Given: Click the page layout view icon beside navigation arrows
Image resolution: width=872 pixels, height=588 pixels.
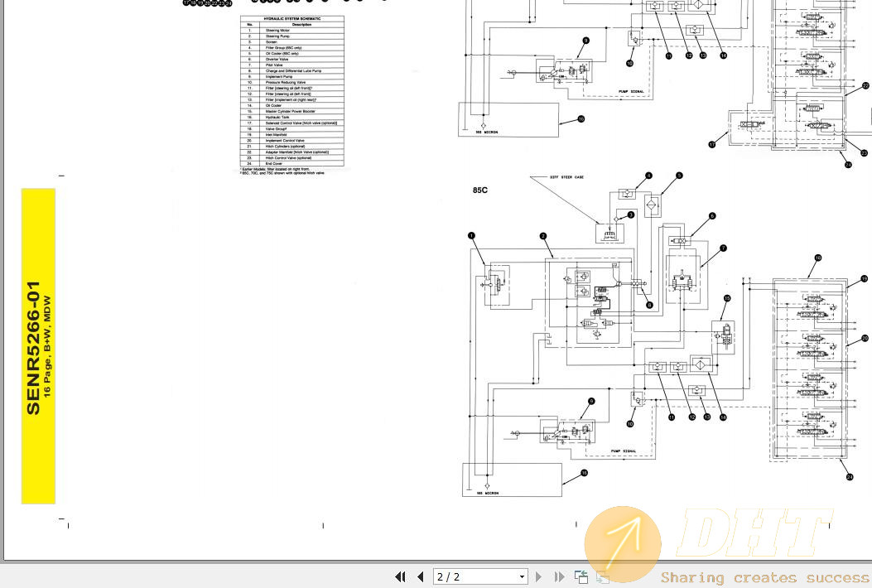Looking at the screenshot, I should [x=581, y=575].
